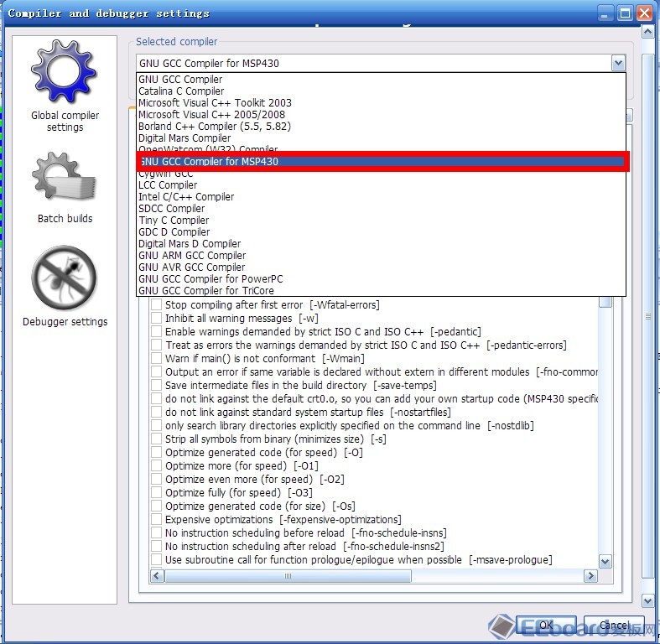Select GNU AVR GCC Compiler option
Viewport: 660px width, 644px height.
tap(192, 267)
